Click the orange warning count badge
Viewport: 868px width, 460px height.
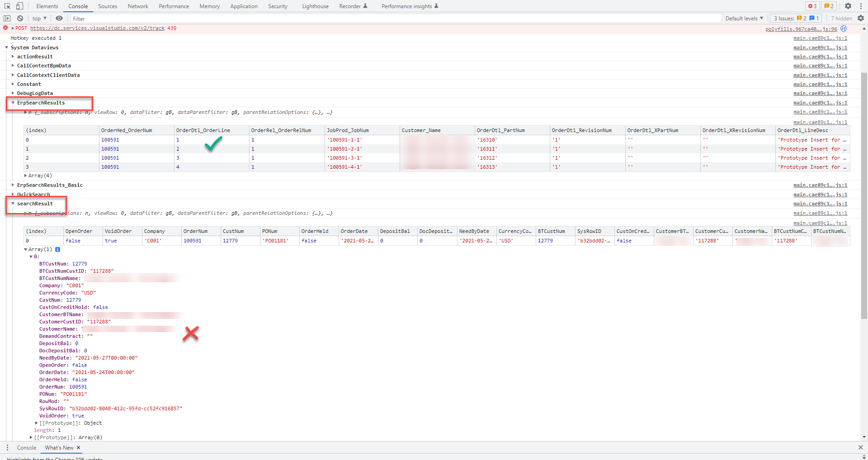(x=829, y=6)
